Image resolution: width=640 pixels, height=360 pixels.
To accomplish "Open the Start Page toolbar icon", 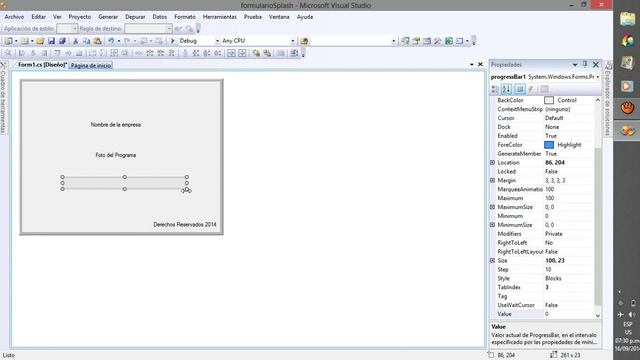I will [x=449, y=41].
